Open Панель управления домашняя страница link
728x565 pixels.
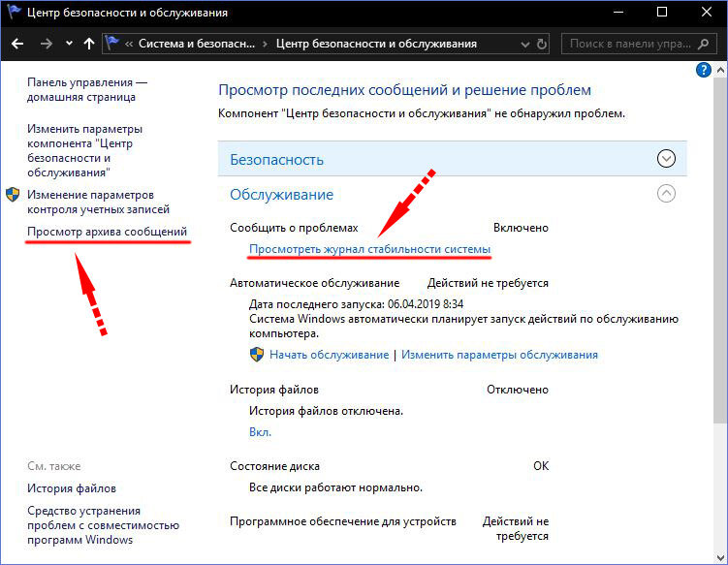(87, 89)
